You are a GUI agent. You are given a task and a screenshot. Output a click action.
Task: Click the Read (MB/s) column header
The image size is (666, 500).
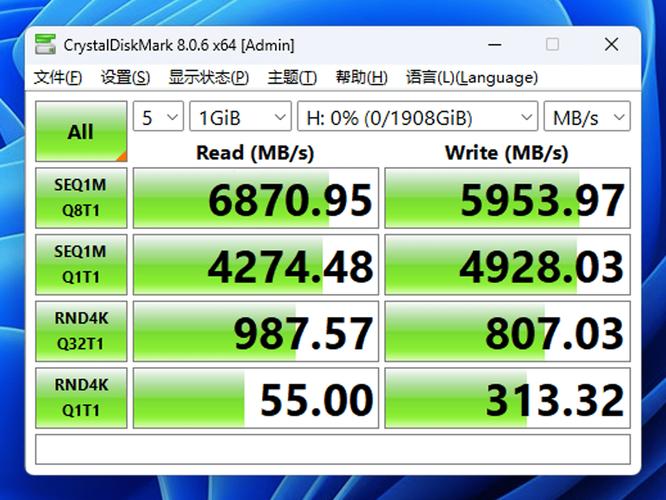click(255, 153)
